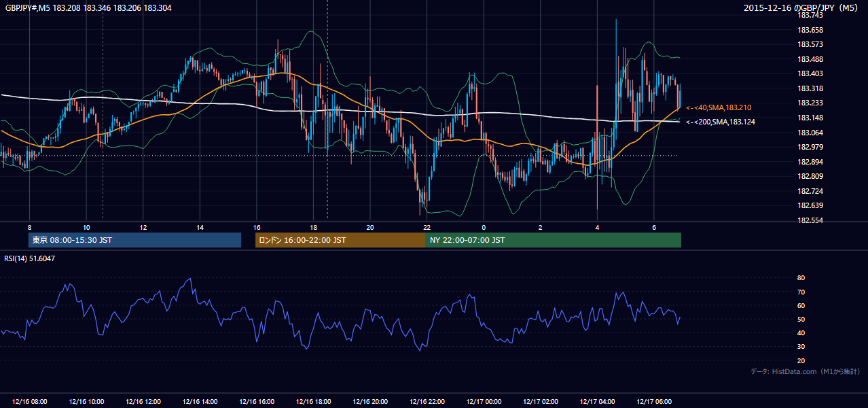Click the 12/16 16:00 time label

pyautogui.click(x=256, y=402)
